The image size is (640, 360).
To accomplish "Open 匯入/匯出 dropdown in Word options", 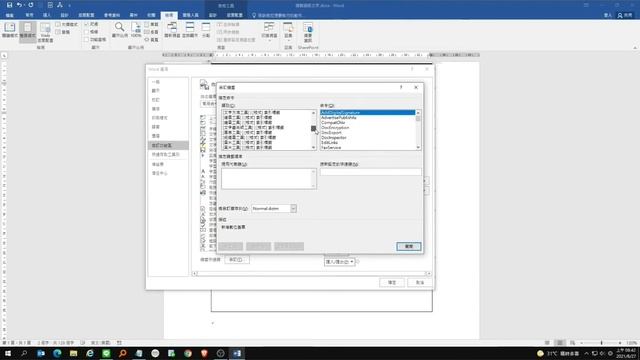I will [x=340, y=262].
